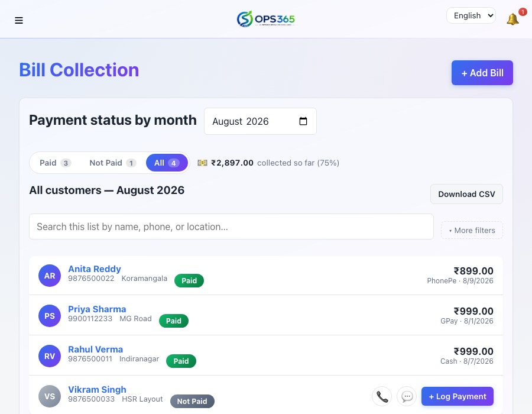Click the AR avatar for Anita Reddy

pos(50,276)
